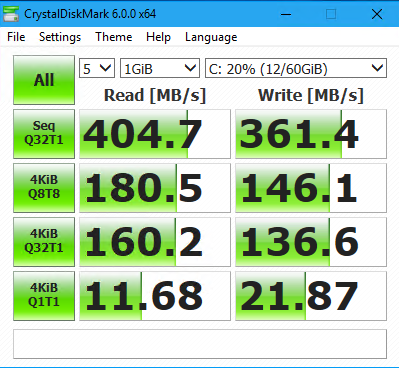Image resolution: width=399 pixels, height=369 pixels.
Task: Click the CrystalDiskMark app icon in title bar
Action: click(11, 14)
